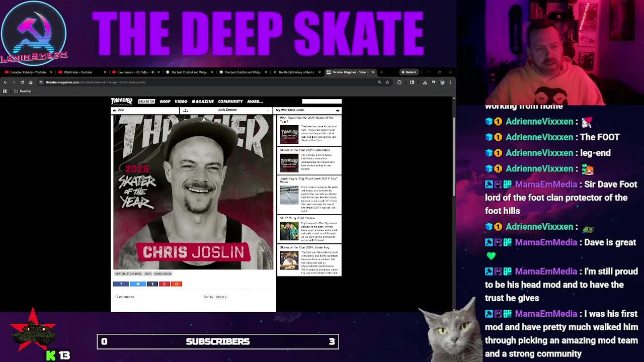Click the Skater of the Year tag
644x362 pixels.
point(128,274)
